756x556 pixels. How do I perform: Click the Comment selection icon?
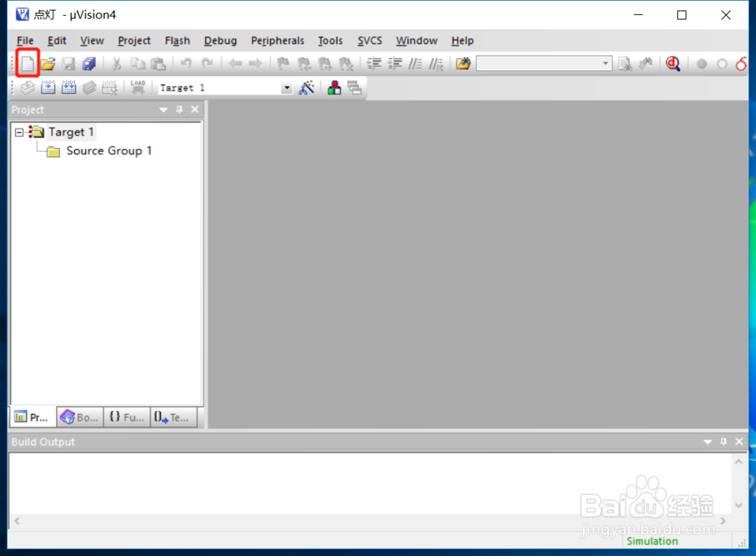415,63
